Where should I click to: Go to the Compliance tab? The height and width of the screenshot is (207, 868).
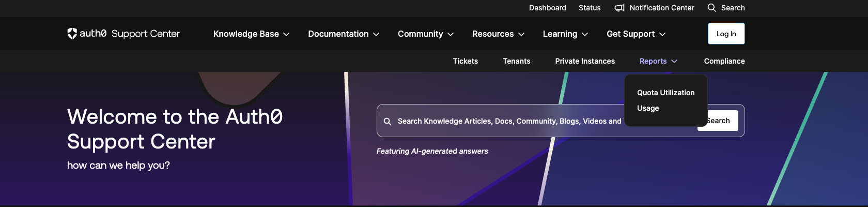coord(724,61)
